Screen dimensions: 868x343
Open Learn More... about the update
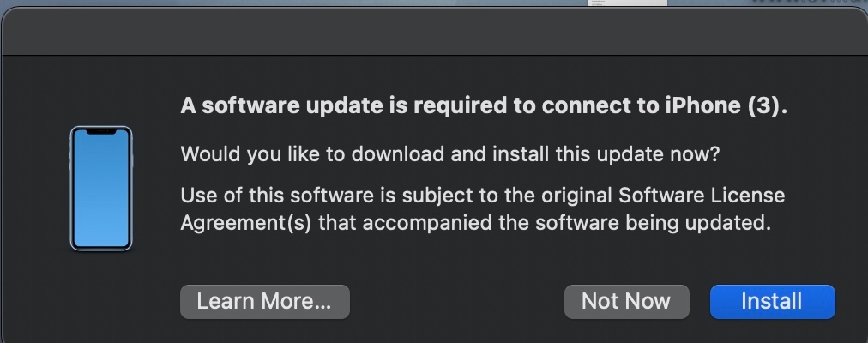tap(264, 302)
